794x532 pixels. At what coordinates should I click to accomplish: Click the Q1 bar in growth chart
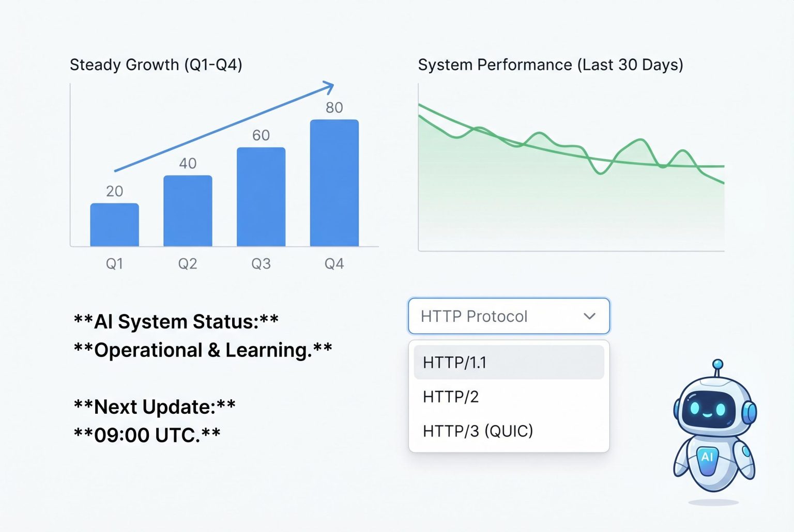coord(115,225)
